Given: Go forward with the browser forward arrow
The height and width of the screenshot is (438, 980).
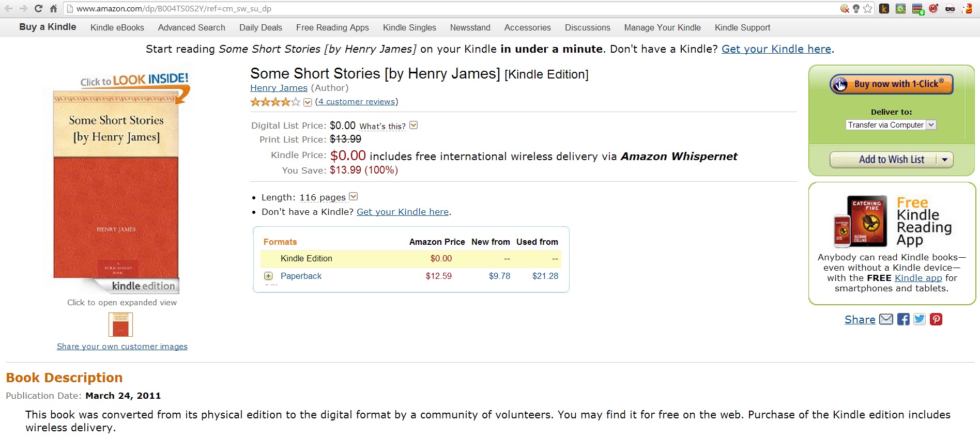Looking at the screenshot, I should point(23,8).
